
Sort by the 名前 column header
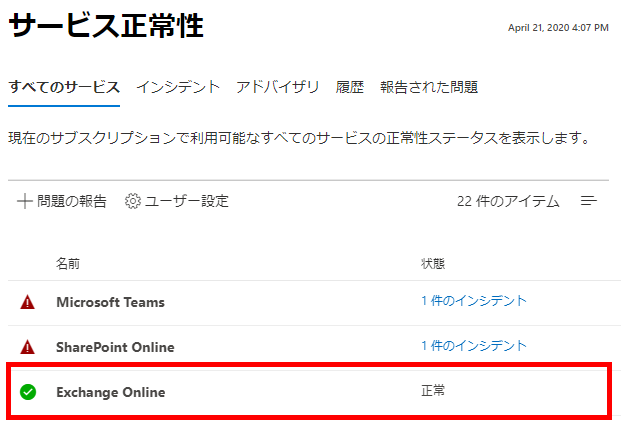tap(68, 263)
